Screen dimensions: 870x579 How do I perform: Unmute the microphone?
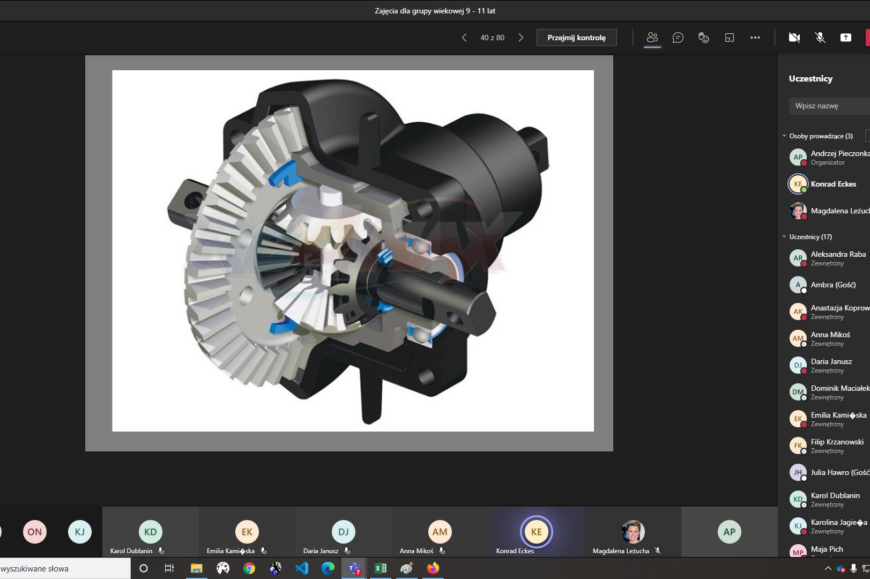point(820,38)
